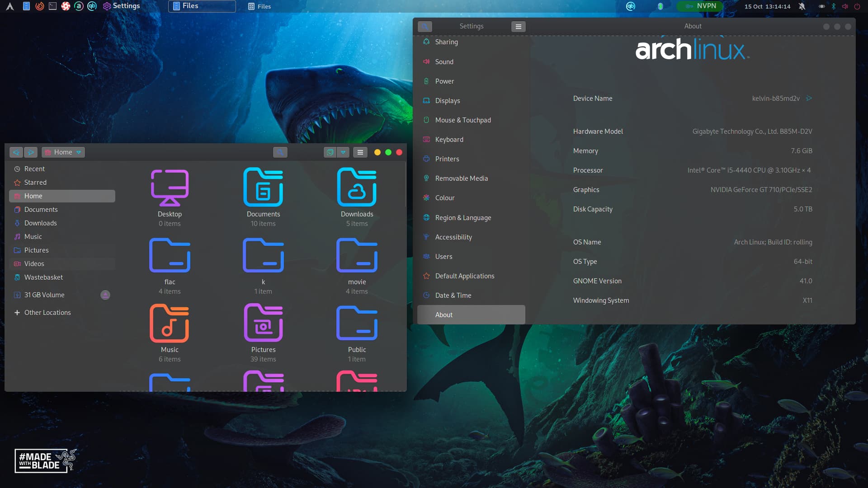Switch to the highlighted Files window button
The width and height of the screenshot is (868, 488).
point(202,6)
